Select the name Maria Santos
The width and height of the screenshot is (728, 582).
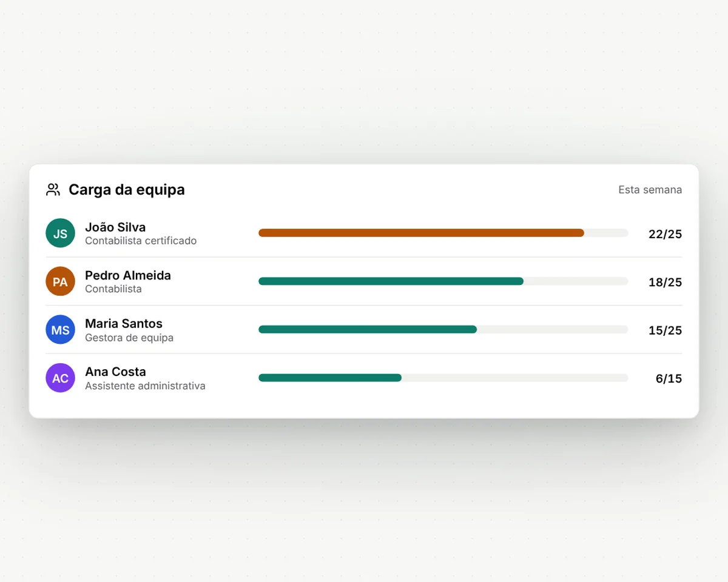(x=124, y=323)
